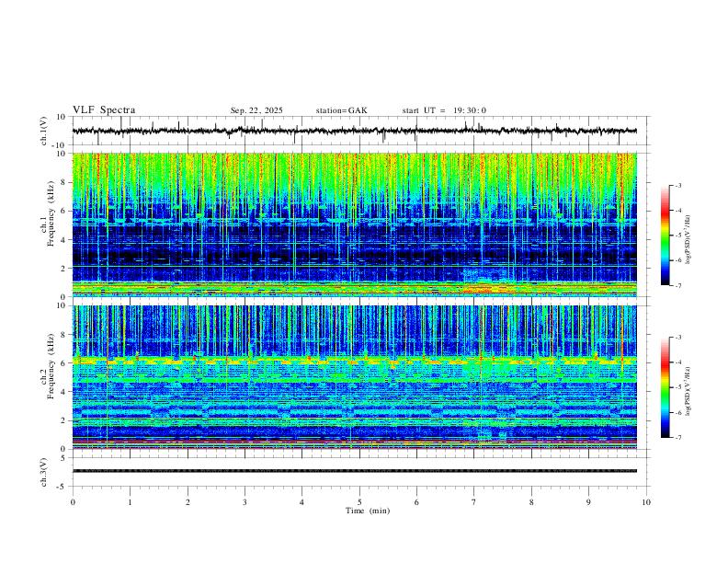This screenshot has height=563, width=728.
Task: Click the "4" kHz tick on ch.1 frequency axis
Action: (63, 240)
